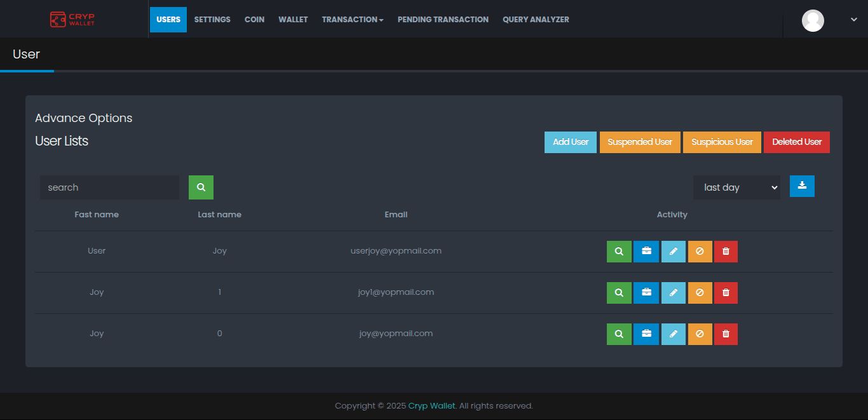Go to the Settings menu

tap(212, 20)
